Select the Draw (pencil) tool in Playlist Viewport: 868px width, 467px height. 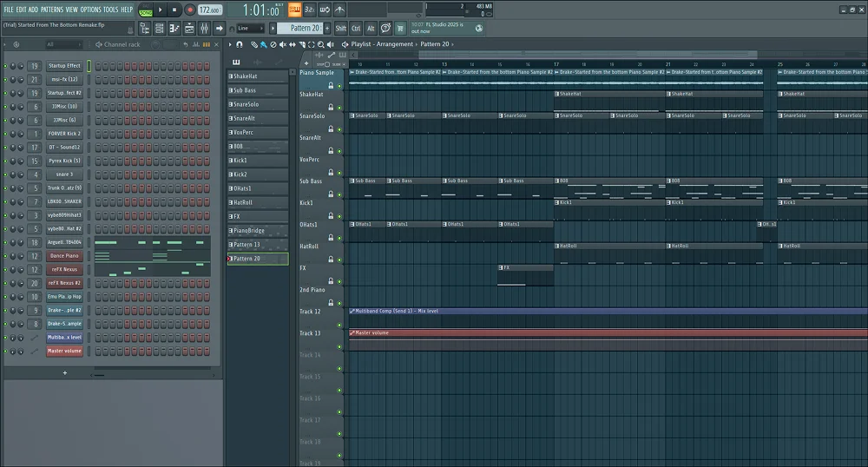(254, 44)
